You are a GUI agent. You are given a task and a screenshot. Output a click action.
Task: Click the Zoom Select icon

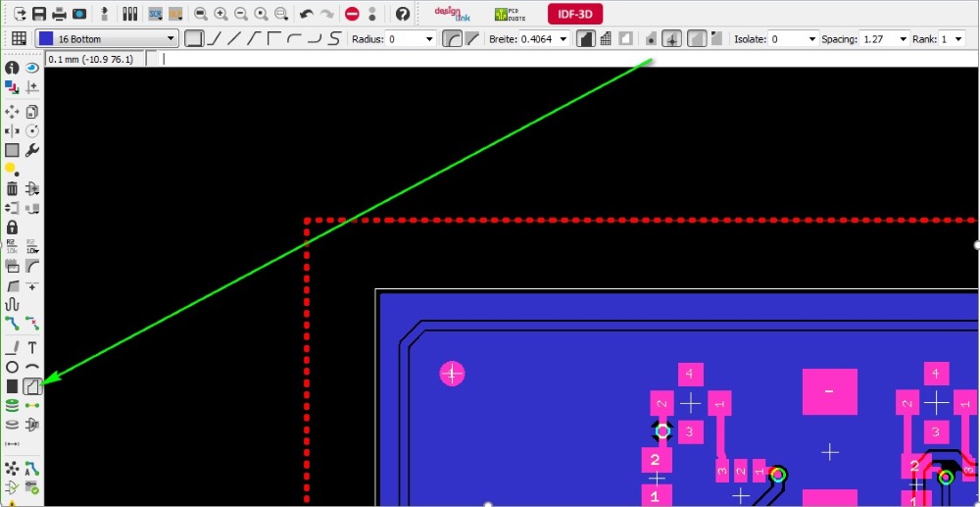281,14
